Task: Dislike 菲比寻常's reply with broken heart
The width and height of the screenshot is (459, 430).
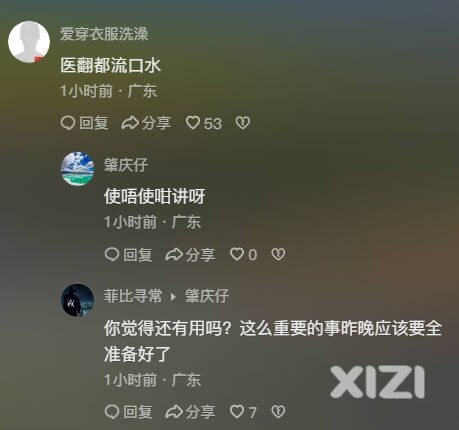Action: click(x=278, y=412)
